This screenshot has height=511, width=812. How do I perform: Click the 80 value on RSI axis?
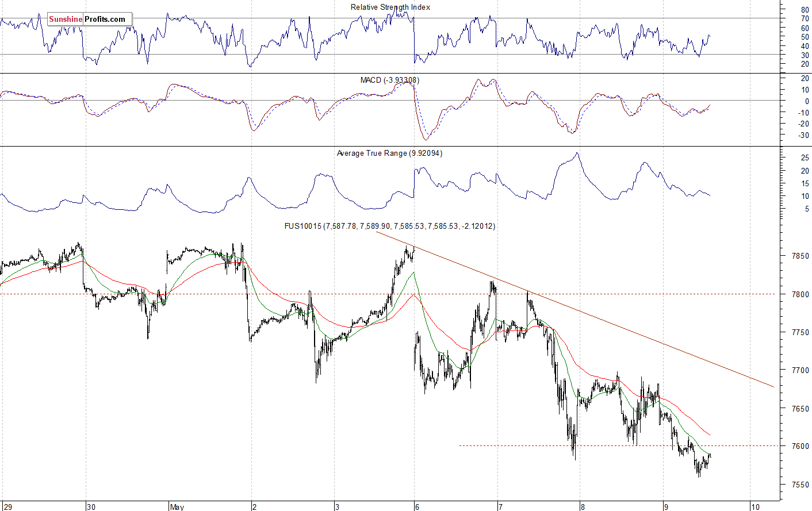click(x=805, y=10)
